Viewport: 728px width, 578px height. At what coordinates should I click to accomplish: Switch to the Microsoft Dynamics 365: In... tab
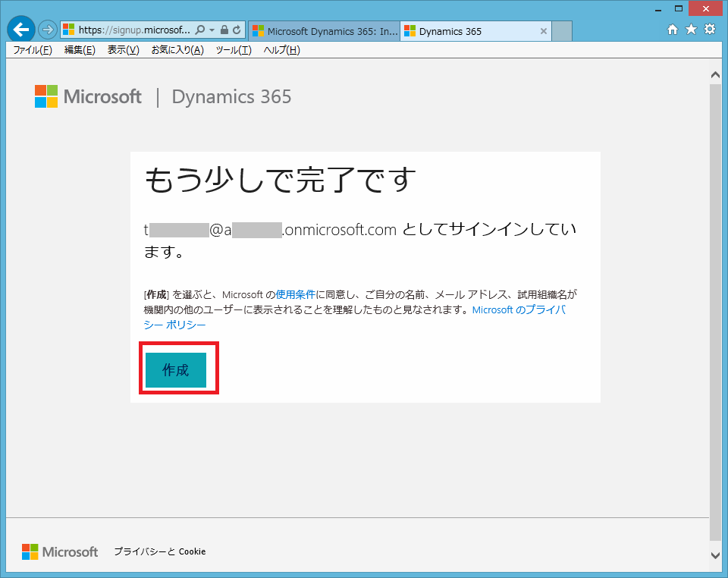tap(325, 31)
